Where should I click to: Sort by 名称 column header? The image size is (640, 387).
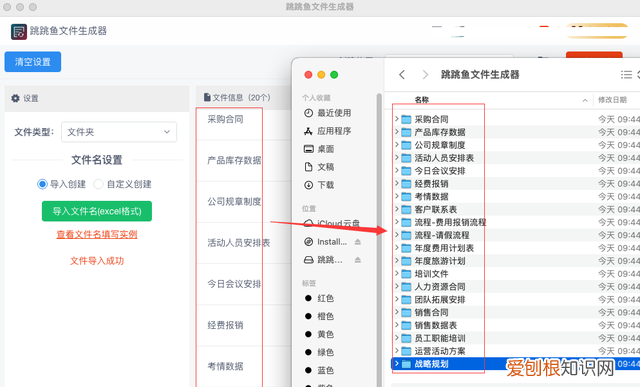[x=422, y=100]
